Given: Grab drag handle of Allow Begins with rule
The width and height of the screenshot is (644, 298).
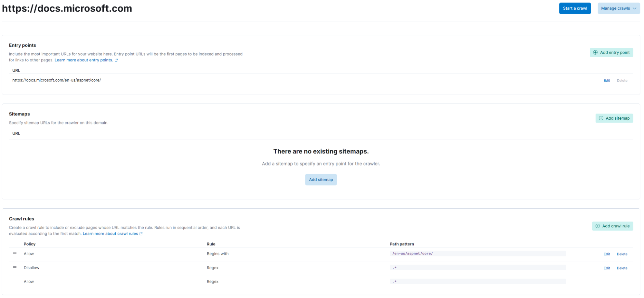Looking at the screenshot, I should point(15,253).
